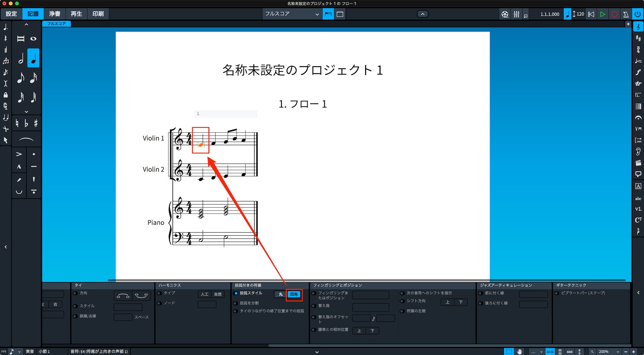
Task: Open the フルスコア layout dropdown
Action: point(292,14)
